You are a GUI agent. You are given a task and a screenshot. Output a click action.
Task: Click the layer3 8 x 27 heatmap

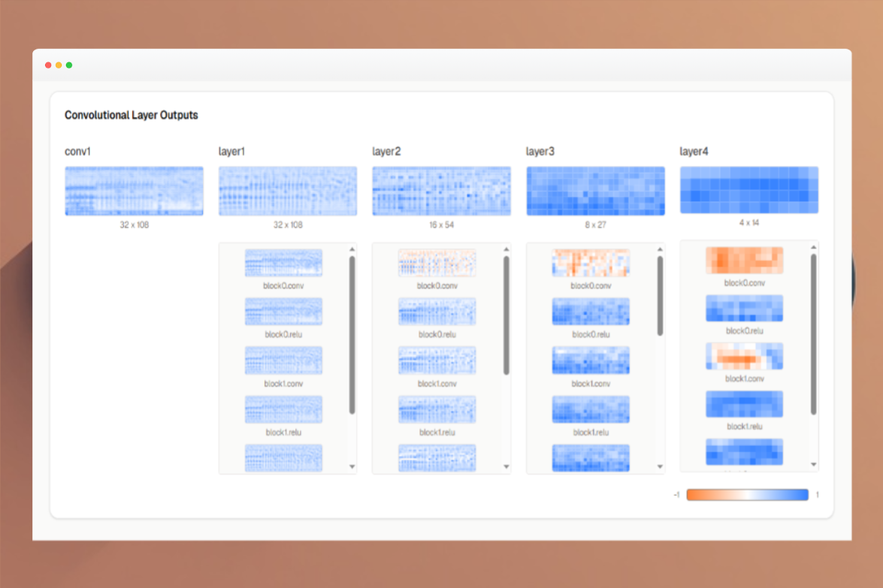[595, 191]
